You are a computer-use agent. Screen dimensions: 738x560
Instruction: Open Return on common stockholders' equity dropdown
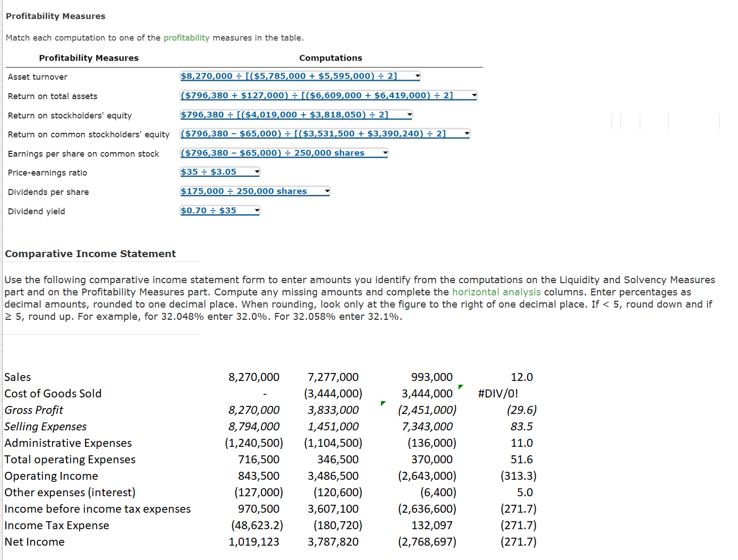(325, 134)
